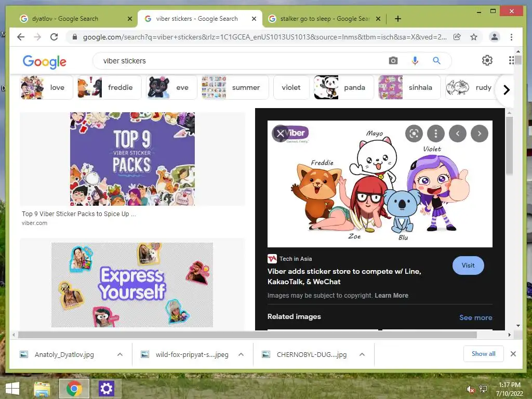
Task: Filter results by love chip
Action: (x=46, y=87)
